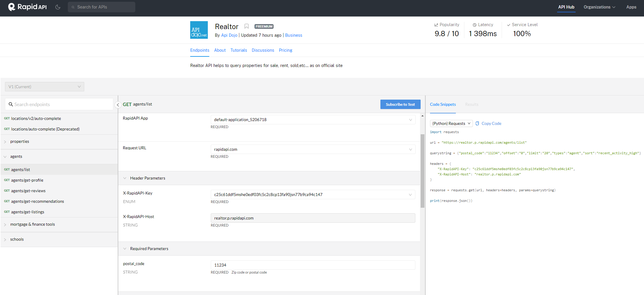Switch to the Tutorials tab
The height and width of the screenshot is (295, 644).
(239, 50)
